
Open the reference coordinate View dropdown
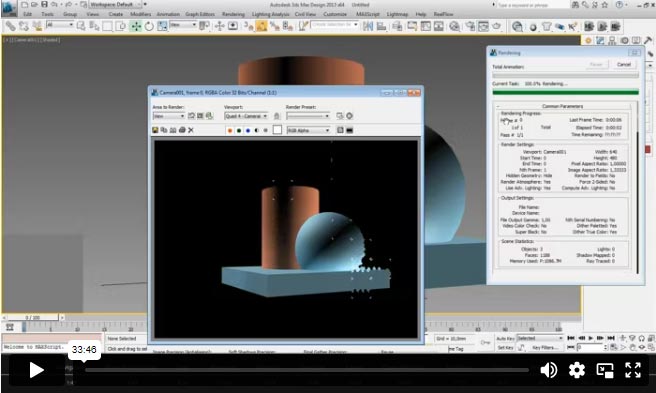[183, 25]
